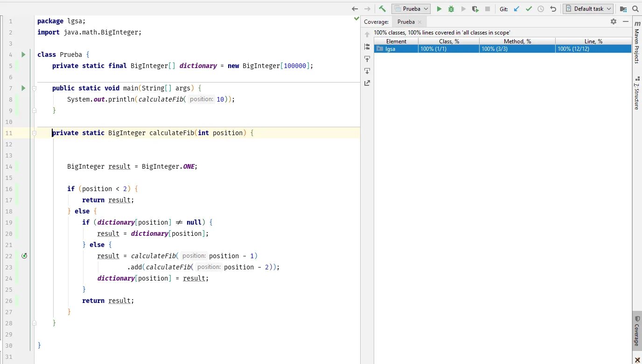Toggle autoscroll to source in Coverage

[x=367, y=59]
